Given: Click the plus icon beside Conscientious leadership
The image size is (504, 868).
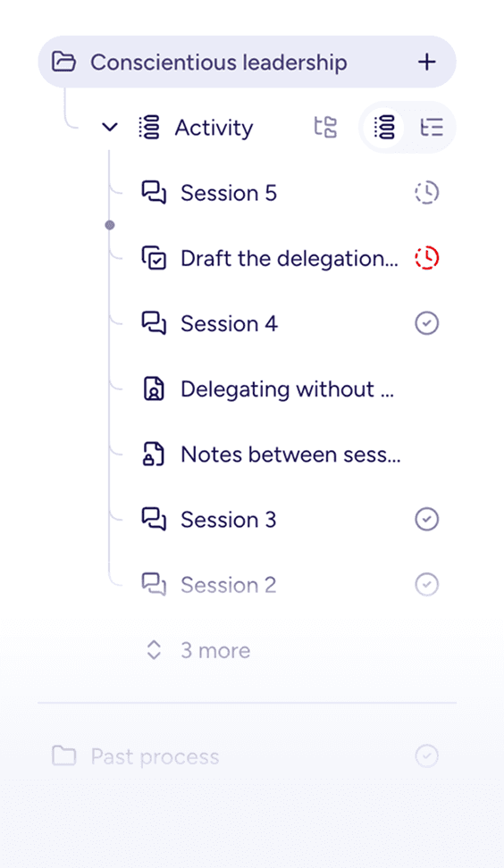Looking at the screenshot, I should point(427,62).
